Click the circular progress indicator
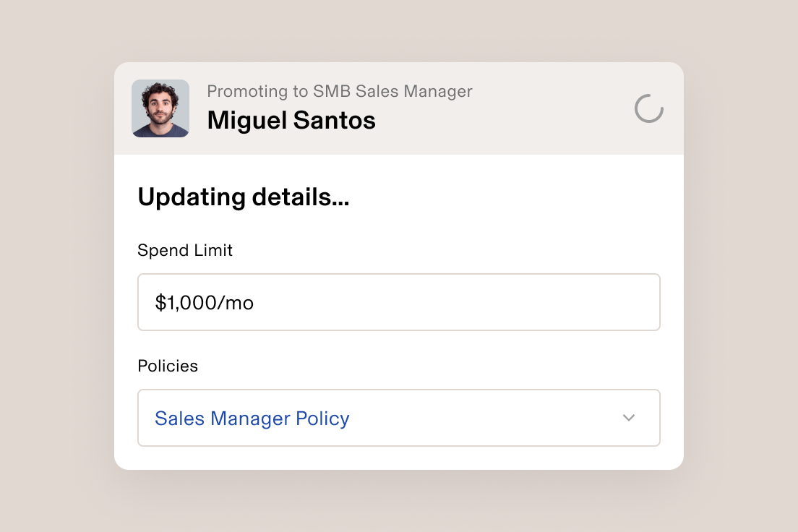 (648, 108)
